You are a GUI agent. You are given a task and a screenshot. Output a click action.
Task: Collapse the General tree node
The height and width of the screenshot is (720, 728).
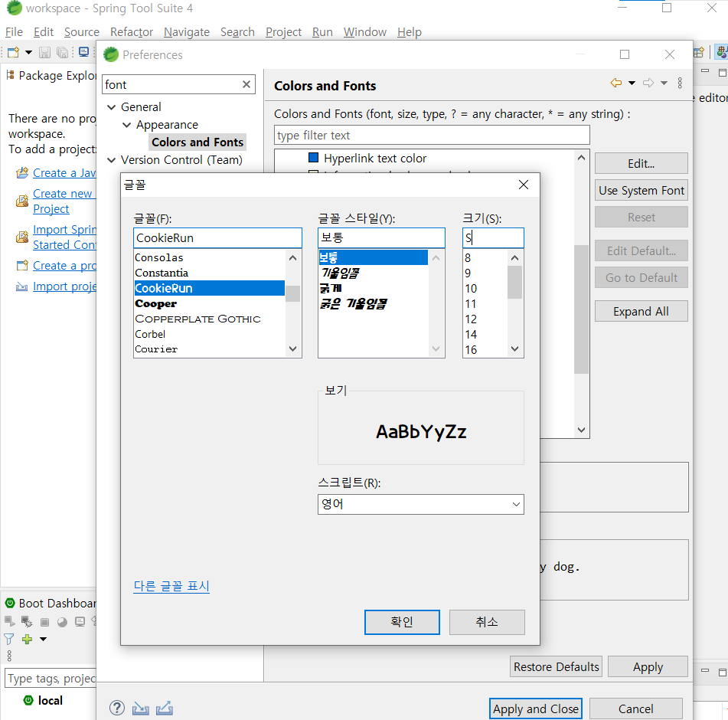tap(112, 107)
